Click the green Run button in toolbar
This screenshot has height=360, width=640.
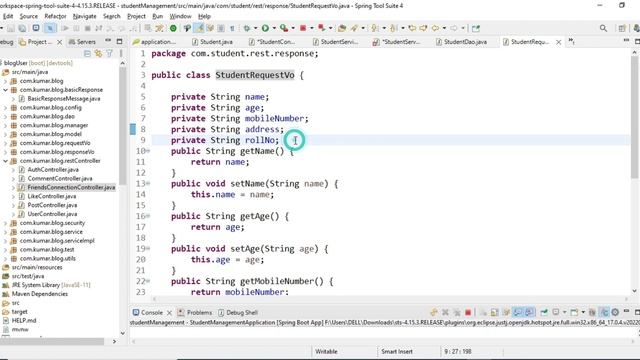(x=265, y=28)
